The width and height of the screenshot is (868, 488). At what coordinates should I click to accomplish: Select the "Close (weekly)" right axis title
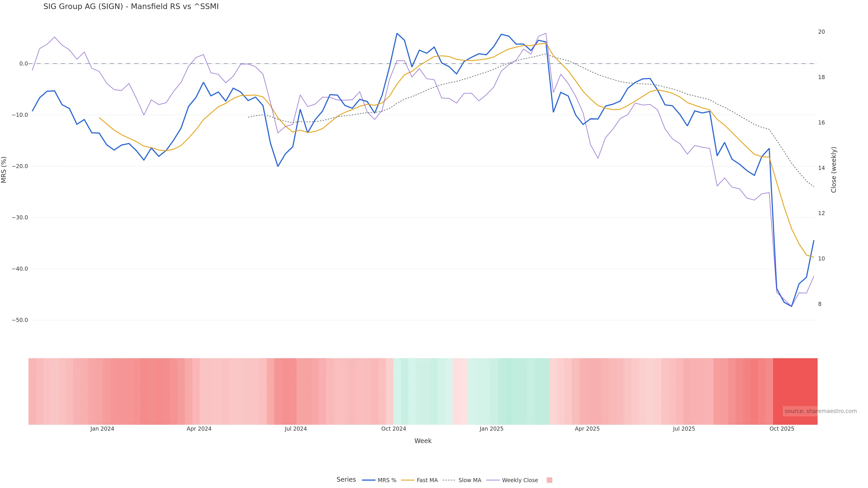pos(834,170)
